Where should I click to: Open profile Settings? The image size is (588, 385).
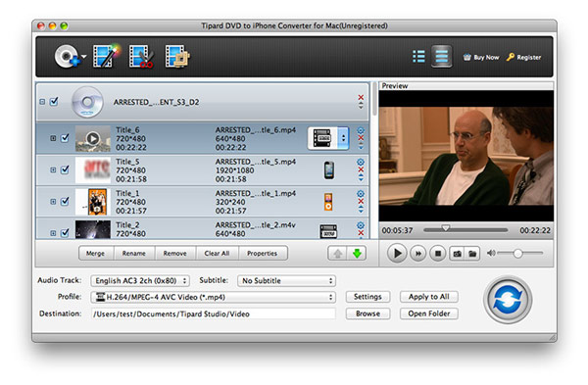pyautogui.click(x=367, y=297)
